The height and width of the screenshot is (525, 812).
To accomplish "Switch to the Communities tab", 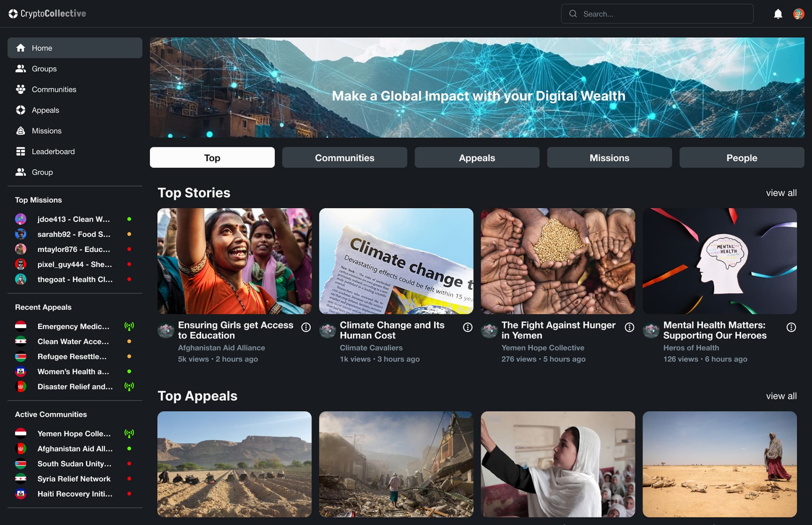I will tap(344, 158).
